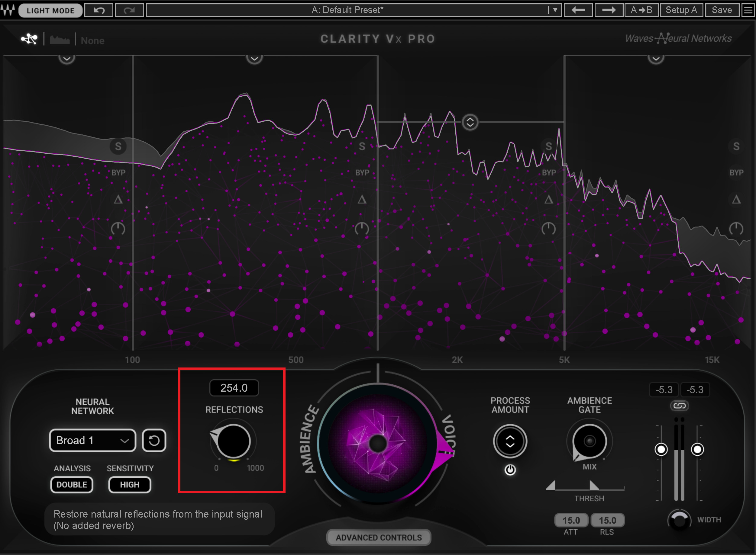The image size is (756, 555).
Task: Click the Reflections value field 254.0
Action: [234, 388]
